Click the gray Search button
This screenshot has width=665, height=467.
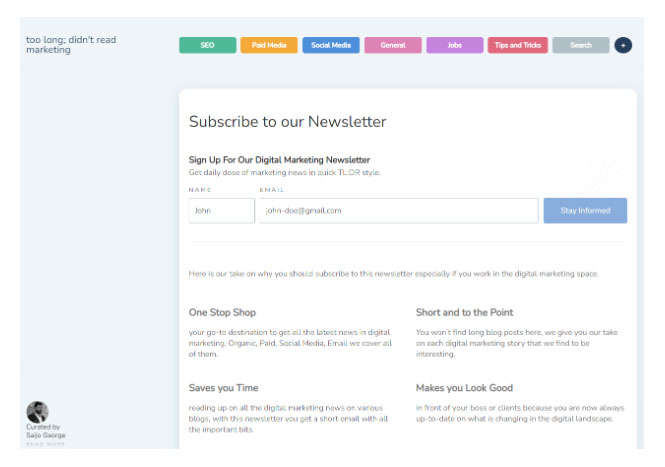[581, 45]
